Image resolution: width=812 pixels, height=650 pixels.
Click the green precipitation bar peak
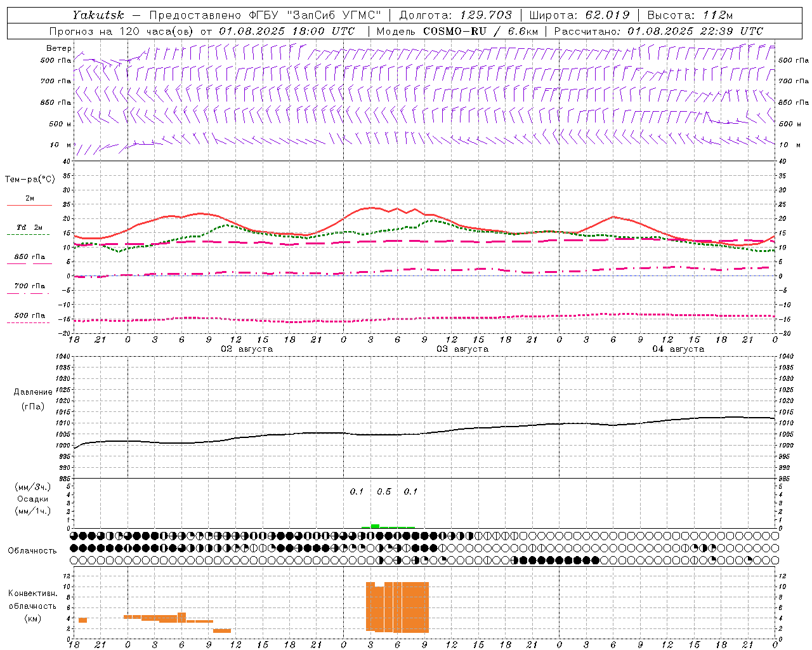click(x=375, y=526)
